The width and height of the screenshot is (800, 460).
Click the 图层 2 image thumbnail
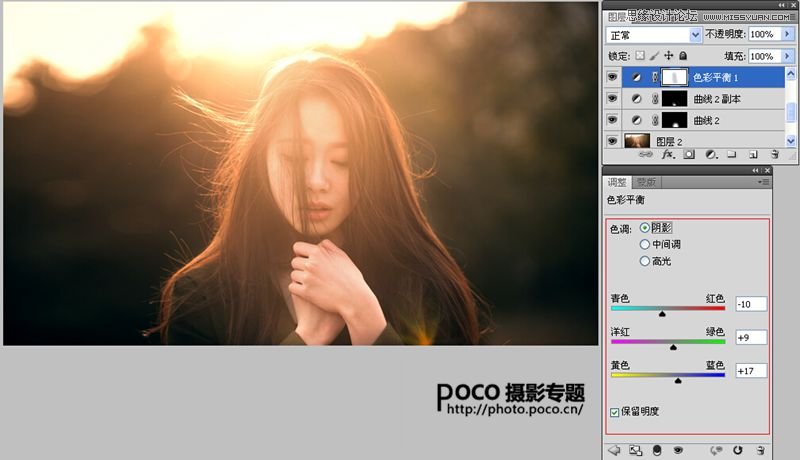637,140
